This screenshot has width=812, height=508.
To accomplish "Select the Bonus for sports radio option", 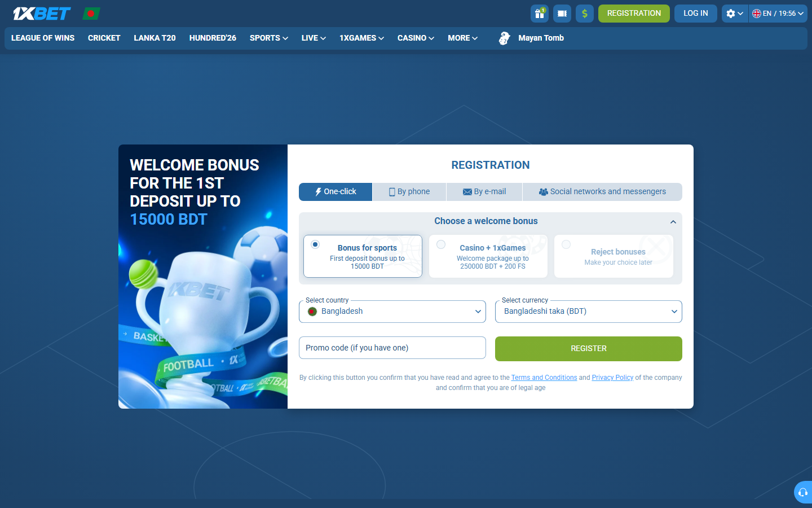I will [x=315, y=244].
